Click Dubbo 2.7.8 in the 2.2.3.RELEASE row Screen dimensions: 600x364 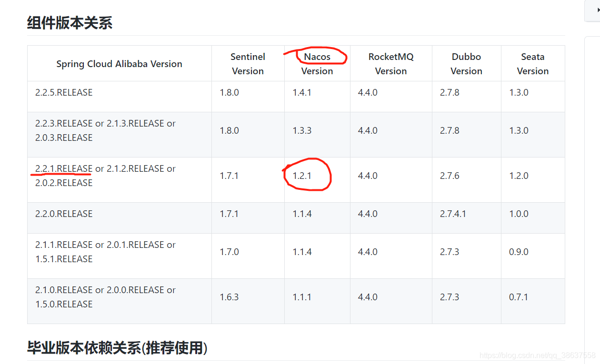coord(467,135)
